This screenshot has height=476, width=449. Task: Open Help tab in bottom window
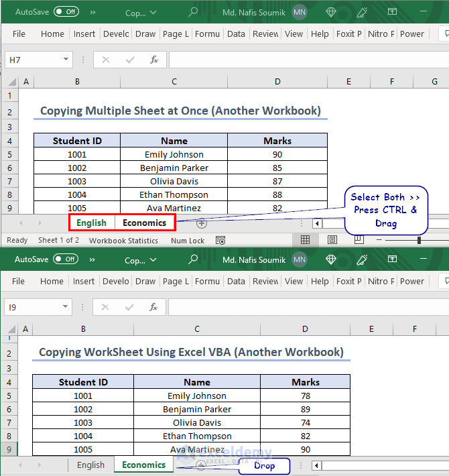point(320,281)
